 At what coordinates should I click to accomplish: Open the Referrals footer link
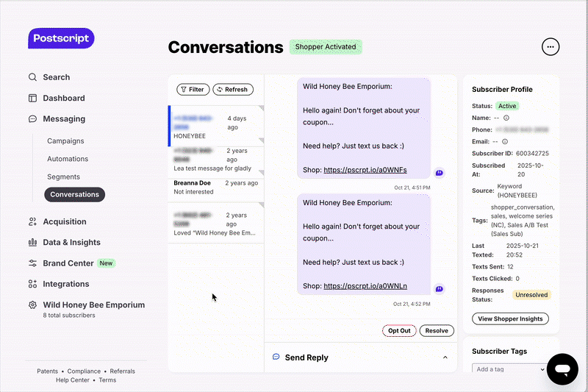pos(122,371)
